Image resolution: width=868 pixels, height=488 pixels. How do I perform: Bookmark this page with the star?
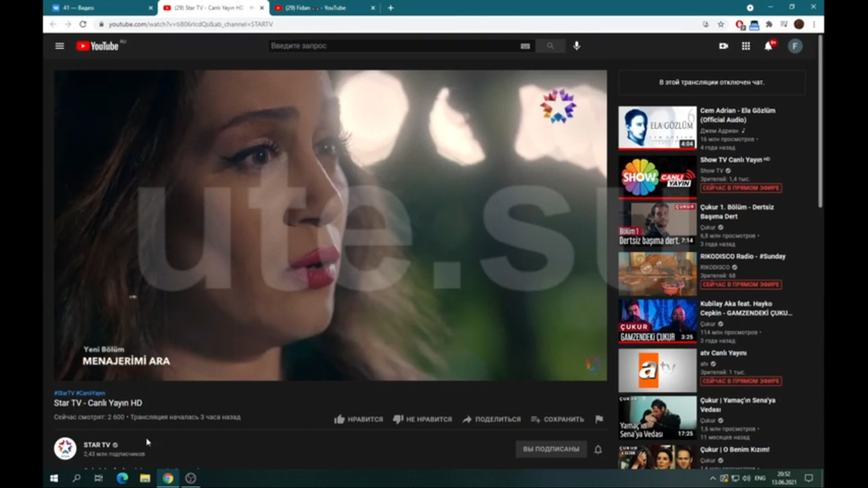pyautogui.click(x=721, y=24)
